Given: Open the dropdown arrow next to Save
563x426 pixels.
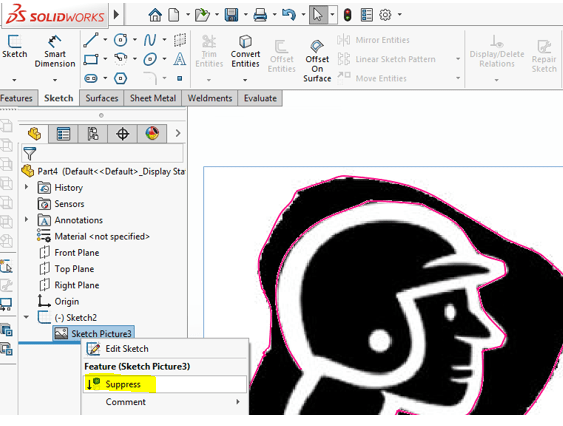Looking at the screenshot, I should [246, 15].
